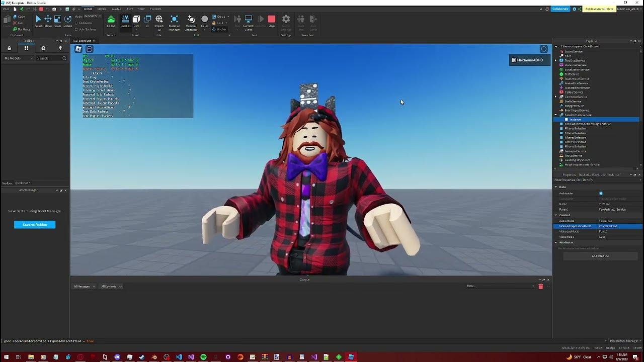The height and width of the screenshot is (362, 644).
Task: Open Material Generator
Action: tap(191, 23)
